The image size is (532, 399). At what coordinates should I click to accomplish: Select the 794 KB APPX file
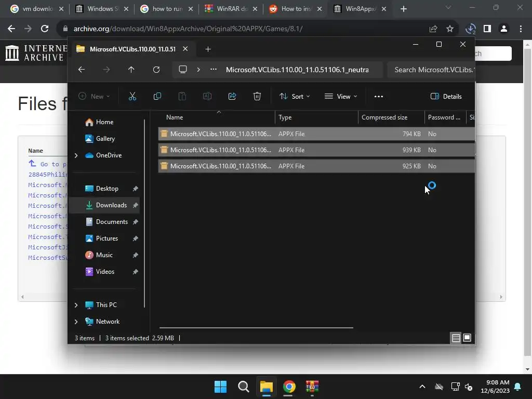click(x=316, y=134)
